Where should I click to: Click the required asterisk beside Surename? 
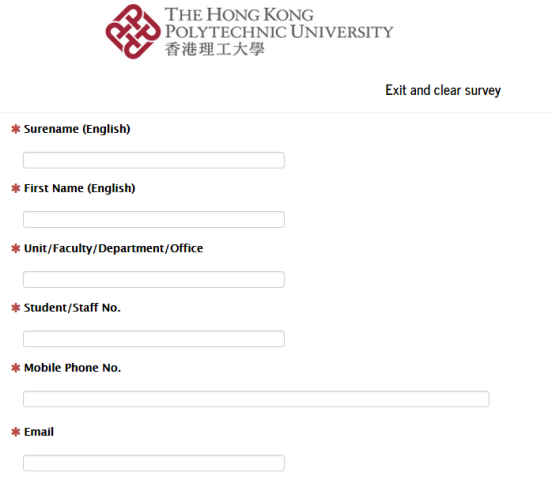pyautogui.click(x=15, y=129)
